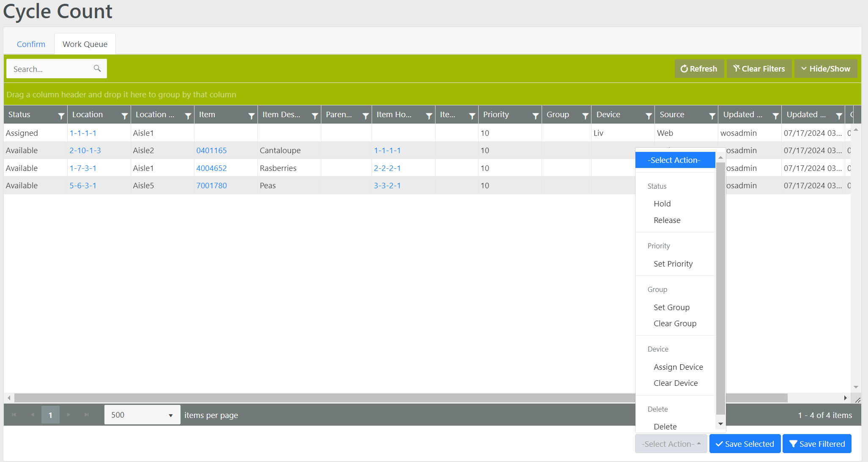Open the Priority column filter icon

click(535, 115)
